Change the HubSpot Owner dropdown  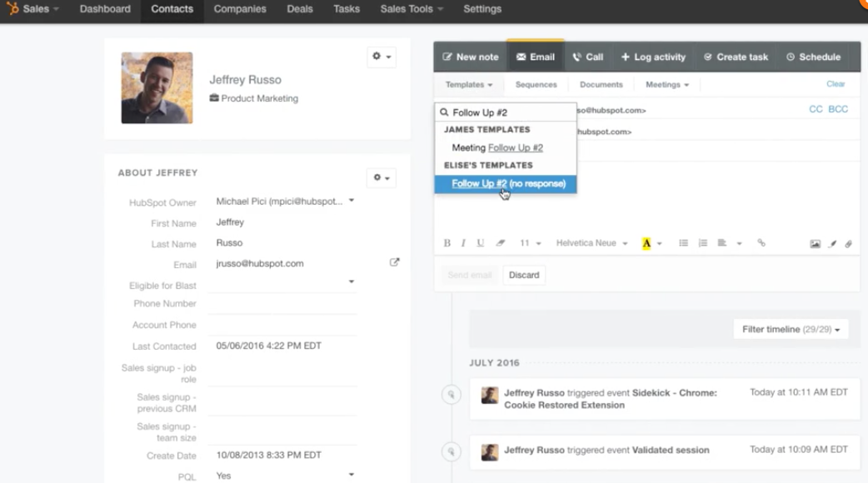tap(285, 202)
